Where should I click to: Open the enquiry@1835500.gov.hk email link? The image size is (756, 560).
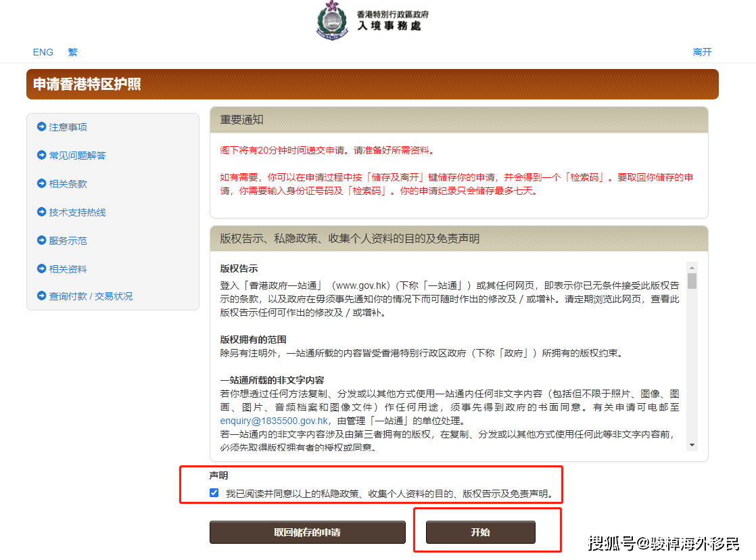pos(274,421)
